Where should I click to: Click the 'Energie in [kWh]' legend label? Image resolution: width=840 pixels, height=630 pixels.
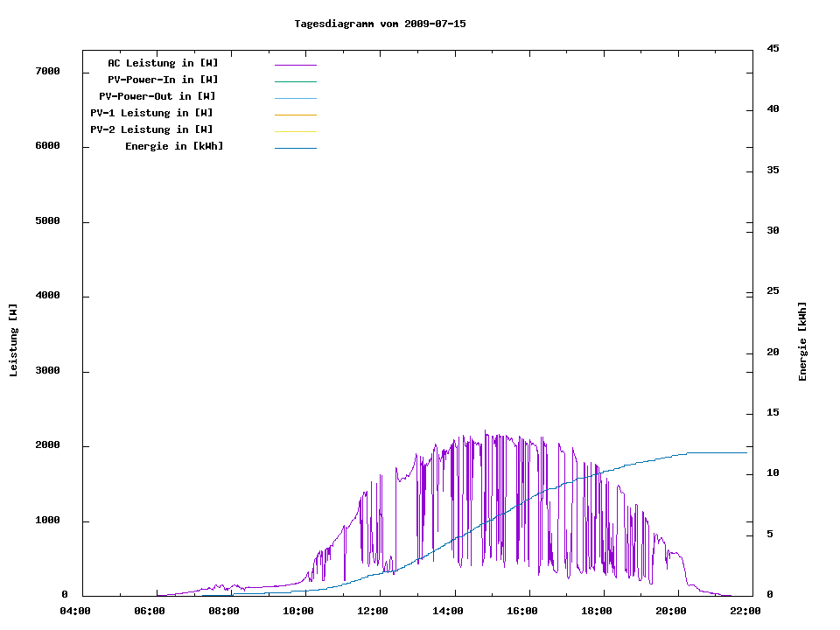pos(174,146)
